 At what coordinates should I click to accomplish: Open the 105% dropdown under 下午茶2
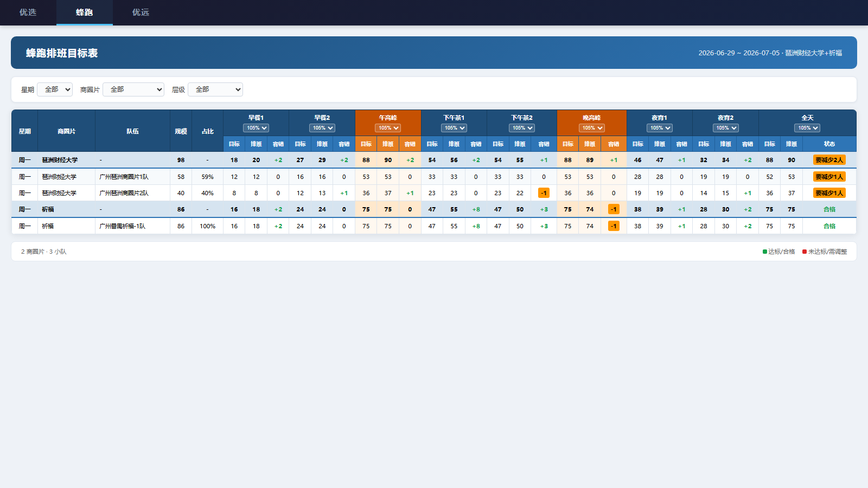[x=522, y=128]
